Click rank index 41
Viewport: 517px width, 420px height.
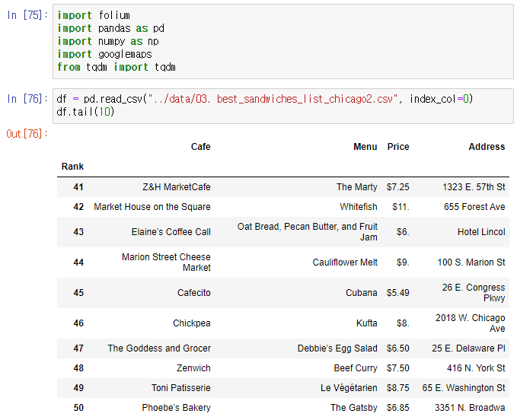(78, 187)
